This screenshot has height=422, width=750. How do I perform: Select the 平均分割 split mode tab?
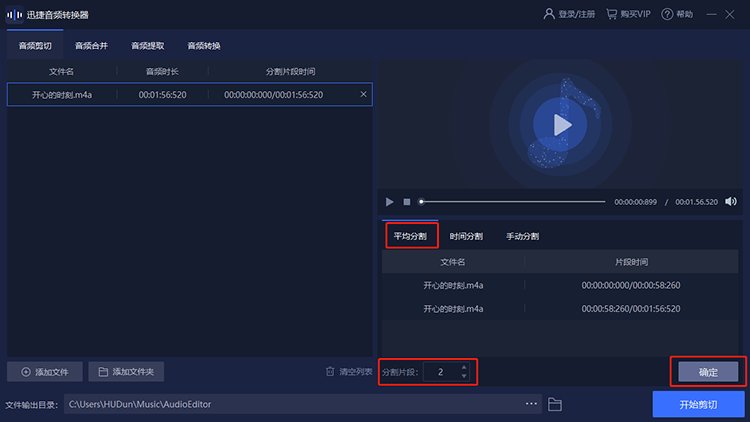pos(410,236)
